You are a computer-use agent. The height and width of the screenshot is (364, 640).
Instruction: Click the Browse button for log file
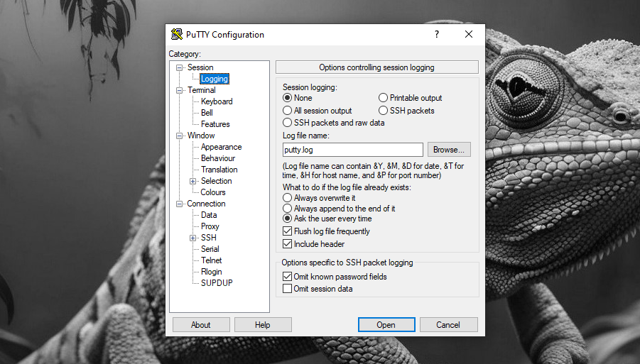coord(449,150)
